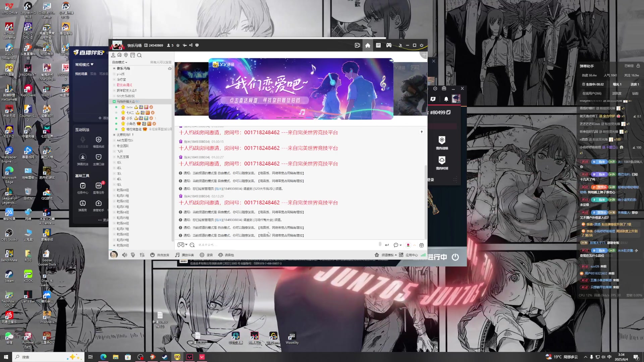Image resolution: width=644 pixels, height=362 pixels.
Task: Open the game emoji dropdown beside chat input
Action: point(182,245)
